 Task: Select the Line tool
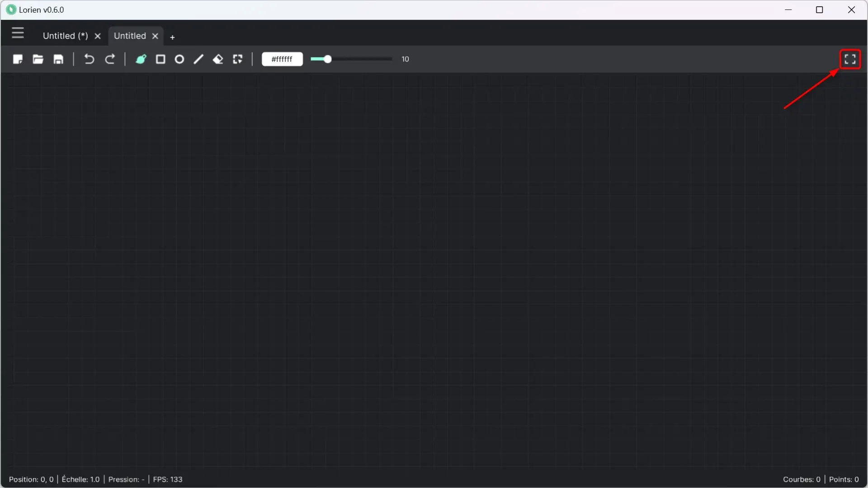click(198, 59)
